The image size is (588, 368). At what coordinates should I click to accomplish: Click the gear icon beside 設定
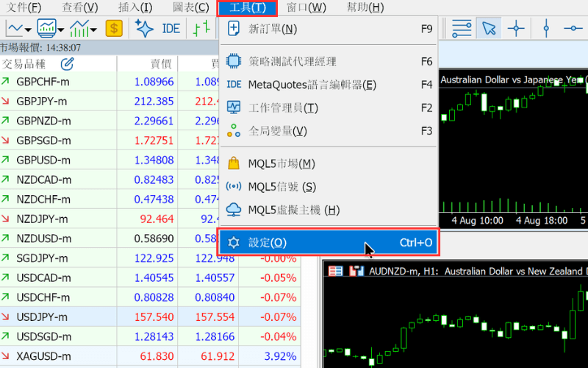pos(234,243)
